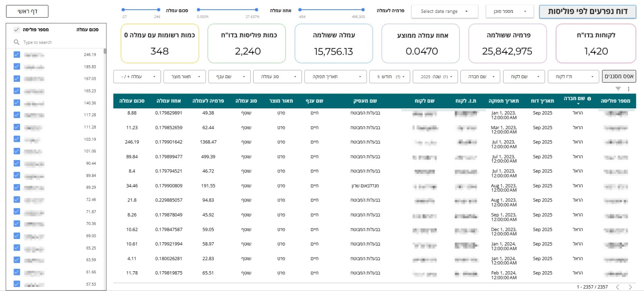Viewport: 644px width, 291px height.
Task: Click the דף ראשי home page button
Action: tap(27, 11)
